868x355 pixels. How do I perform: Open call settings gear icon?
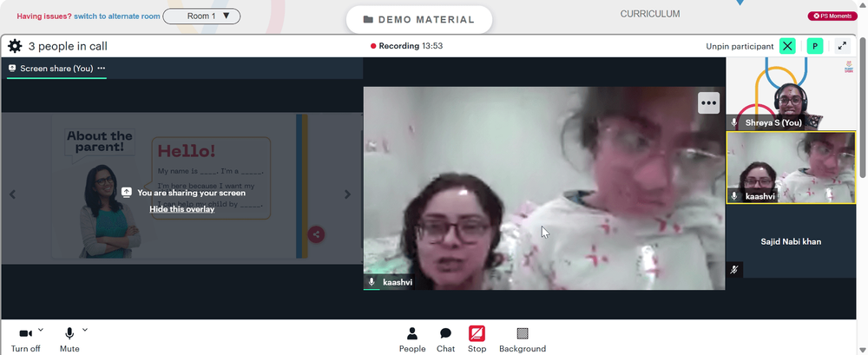click(15, 46)
